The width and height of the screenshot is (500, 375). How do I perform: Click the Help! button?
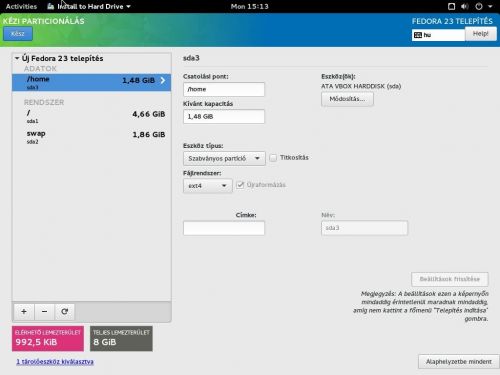[x=480, y=34]
